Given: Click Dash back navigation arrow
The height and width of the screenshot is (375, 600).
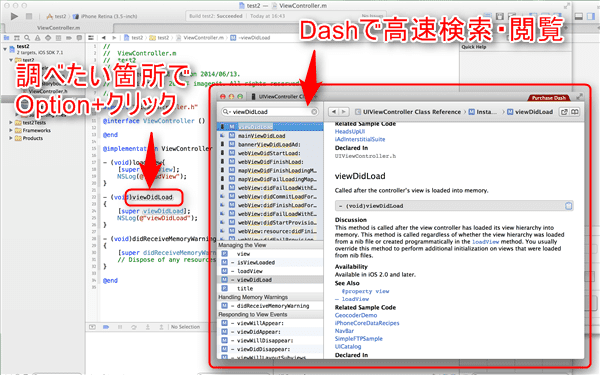Looking at the screenshot, I should 334,112.
